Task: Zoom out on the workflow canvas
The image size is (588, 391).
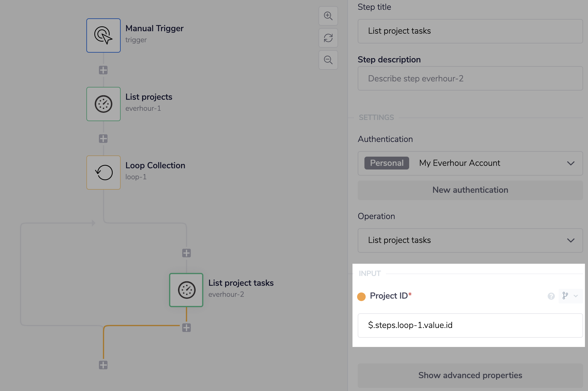Action: [x=328, y=60]
